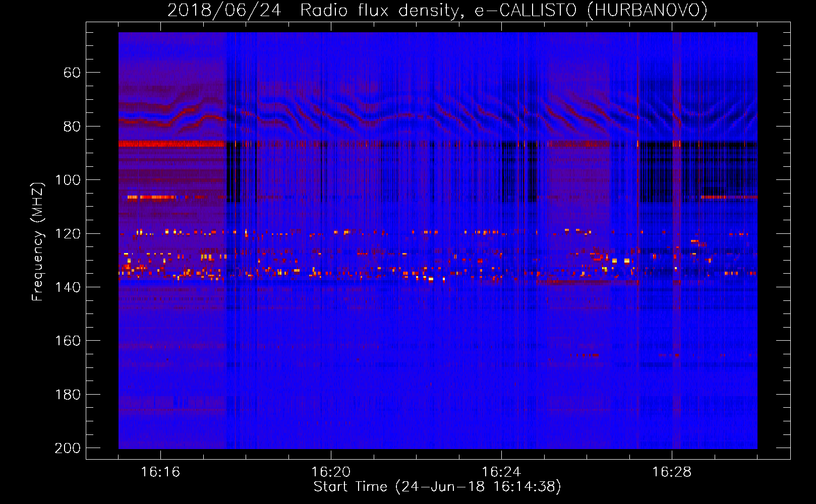Click the 16:16 time tick label
816x504 pixels.
click(x=160, y=472)
